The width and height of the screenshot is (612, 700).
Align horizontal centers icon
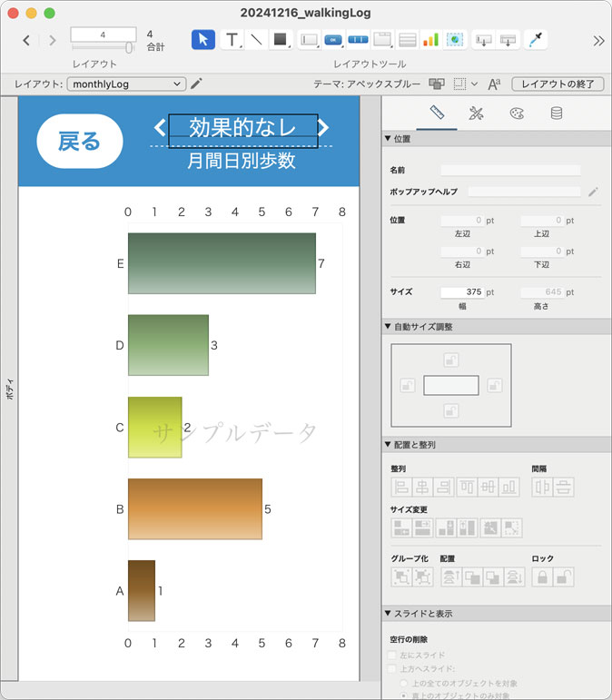(x=422, y=487)
